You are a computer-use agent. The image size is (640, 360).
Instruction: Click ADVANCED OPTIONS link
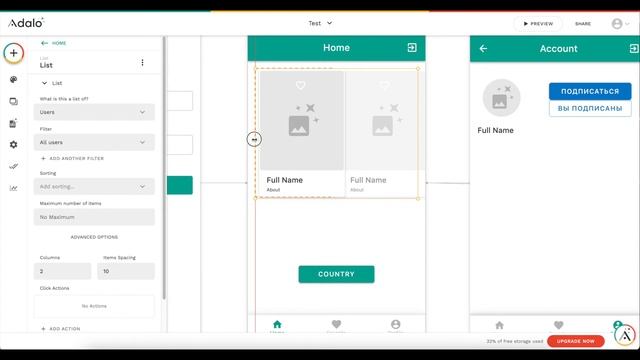(94, 237)
